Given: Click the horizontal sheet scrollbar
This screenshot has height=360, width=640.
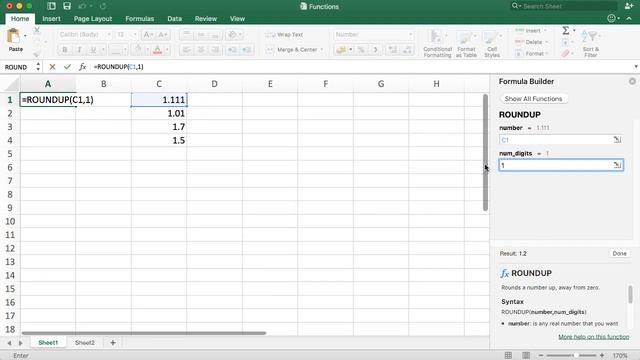Looking at the screenshot, I should 144,333.
